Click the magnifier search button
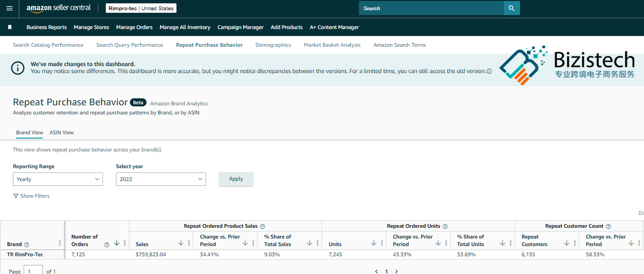The height and width of the screenshot is (274, 644). (511, 8)
